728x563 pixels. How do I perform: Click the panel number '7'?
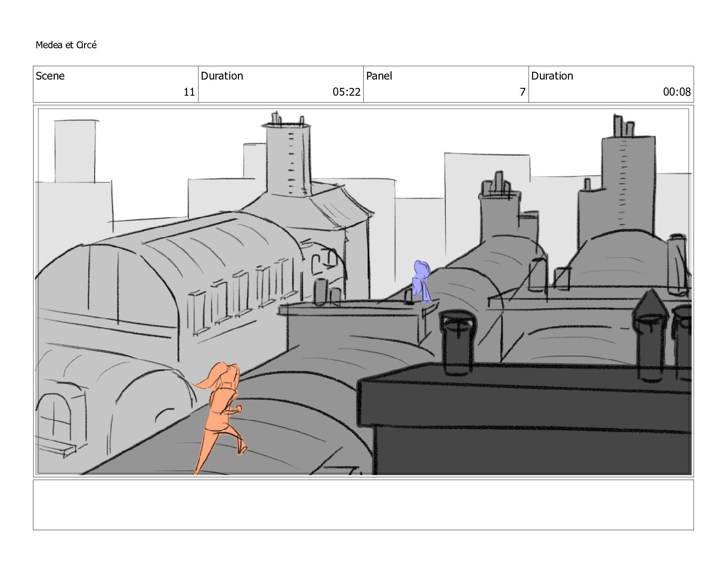tap(523, 92)
